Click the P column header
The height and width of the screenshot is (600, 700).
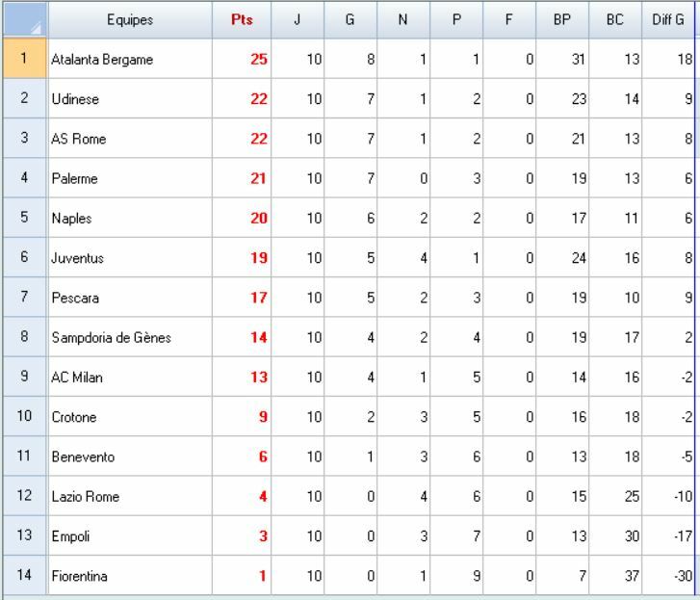coord(456,20)
